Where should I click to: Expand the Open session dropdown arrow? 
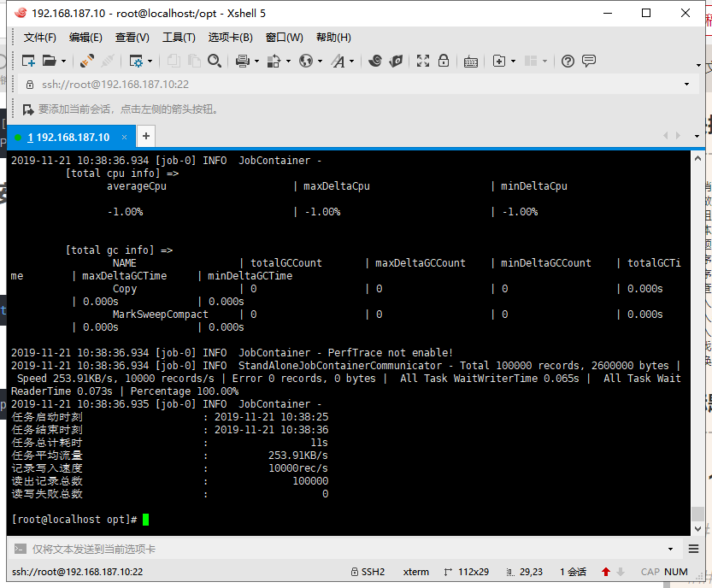63,61
